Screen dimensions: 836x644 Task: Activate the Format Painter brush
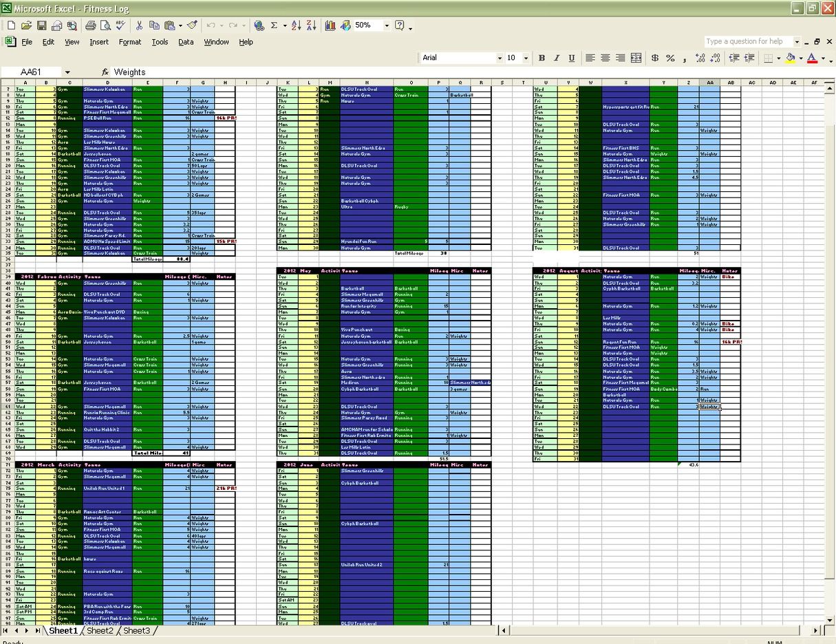click(x=192, y=25)
